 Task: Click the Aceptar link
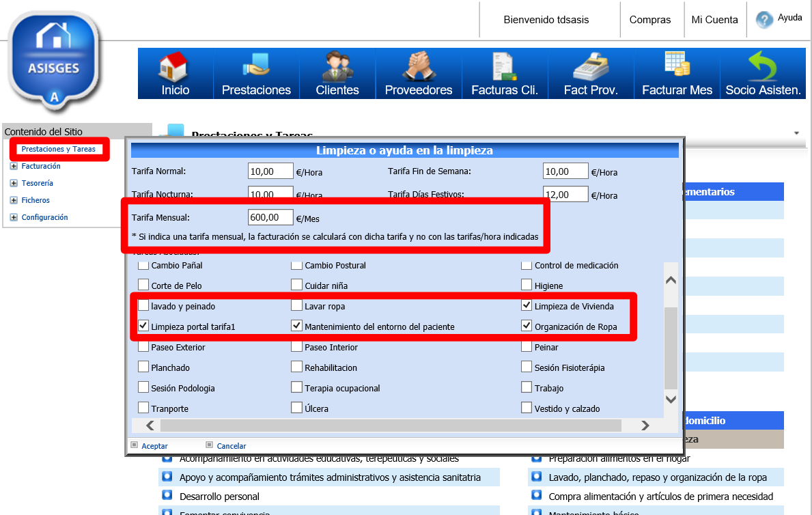[154, 446]
